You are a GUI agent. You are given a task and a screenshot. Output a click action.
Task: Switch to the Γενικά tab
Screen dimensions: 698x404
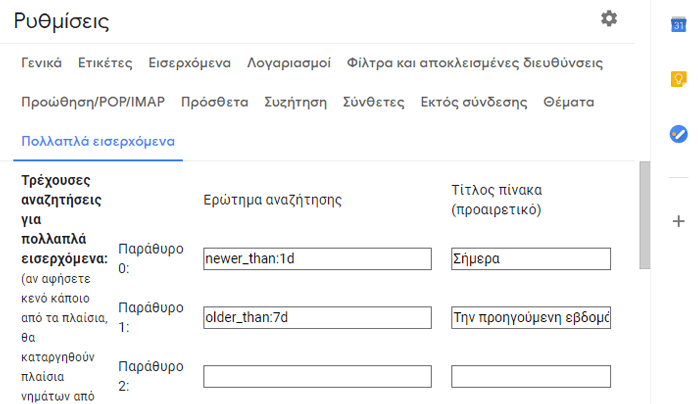pyautogui.click(x=41, y=63)
